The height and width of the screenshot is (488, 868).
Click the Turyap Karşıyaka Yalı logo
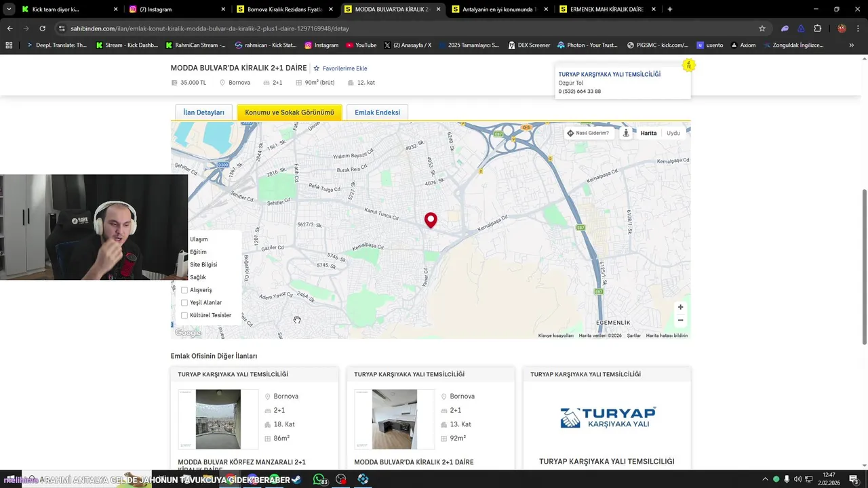pos(607,417)
